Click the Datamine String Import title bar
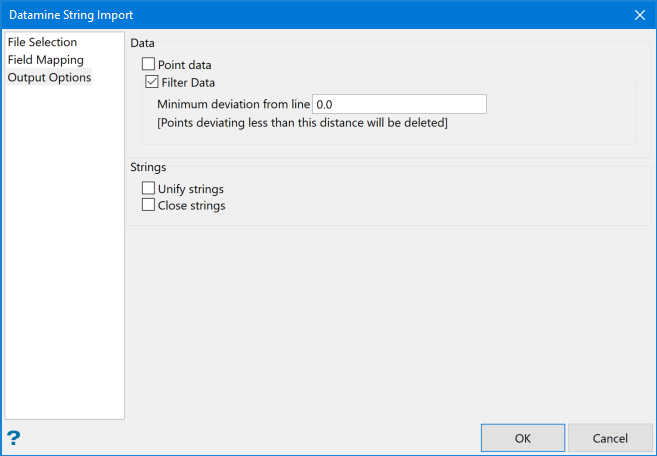Viewport: 657px width, 456px height. [x=300, y=15]
